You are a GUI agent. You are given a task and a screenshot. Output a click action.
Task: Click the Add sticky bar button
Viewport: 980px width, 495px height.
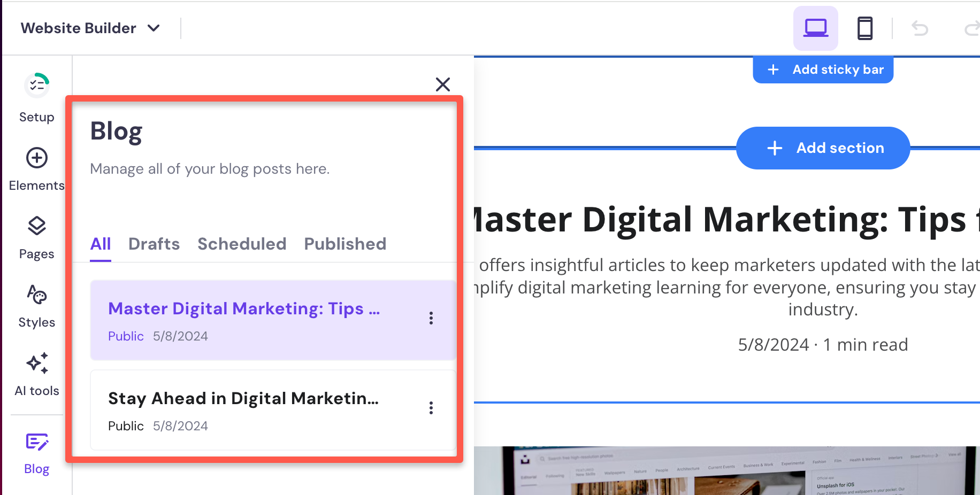[823, 69]
